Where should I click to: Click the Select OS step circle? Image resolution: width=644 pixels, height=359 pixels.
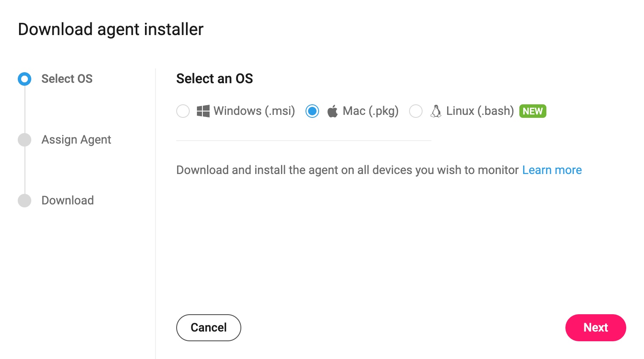[x=25, y=79]
